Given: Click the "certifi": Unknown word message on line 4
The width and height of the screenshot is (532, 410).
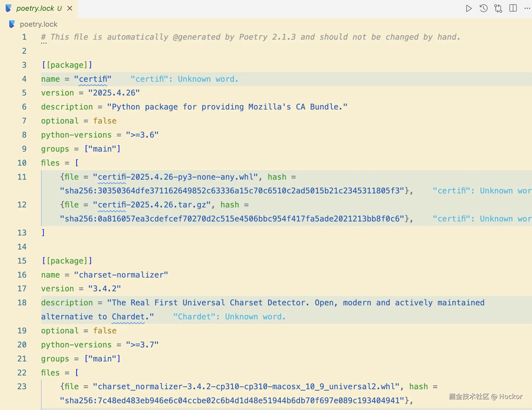Looking at the screenshot, I should coord(184,79).
